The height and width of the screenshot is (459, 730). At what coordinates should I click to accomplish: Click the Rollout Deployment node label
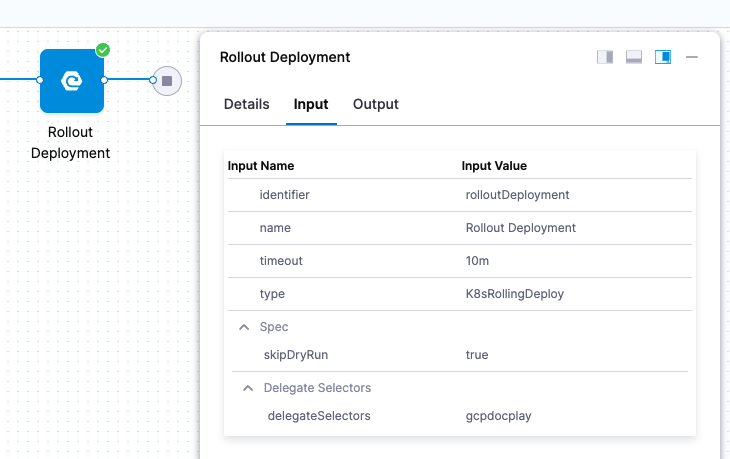pos(70,143)
